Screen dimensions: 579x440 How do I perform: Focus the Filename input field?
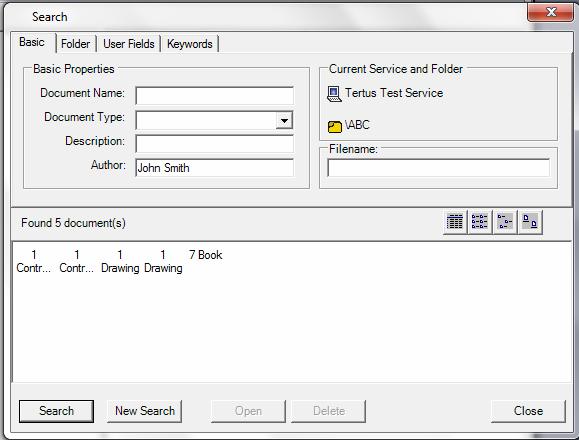438,168
